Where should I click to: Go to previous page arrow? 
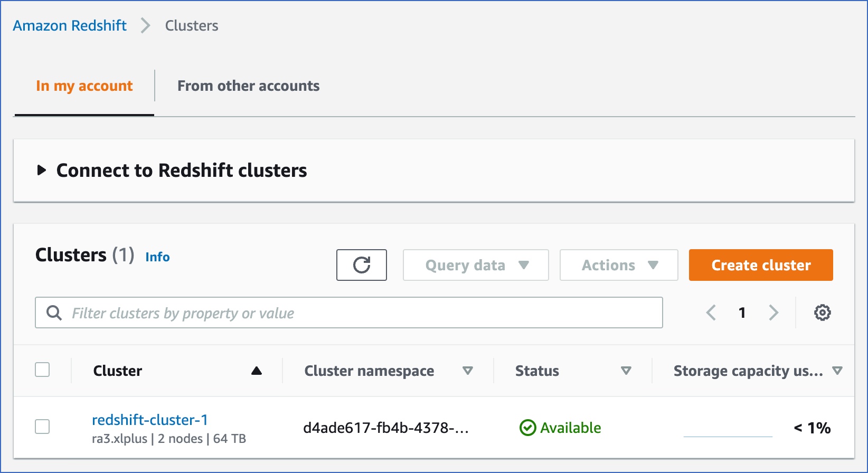click(x=711, y=313)
